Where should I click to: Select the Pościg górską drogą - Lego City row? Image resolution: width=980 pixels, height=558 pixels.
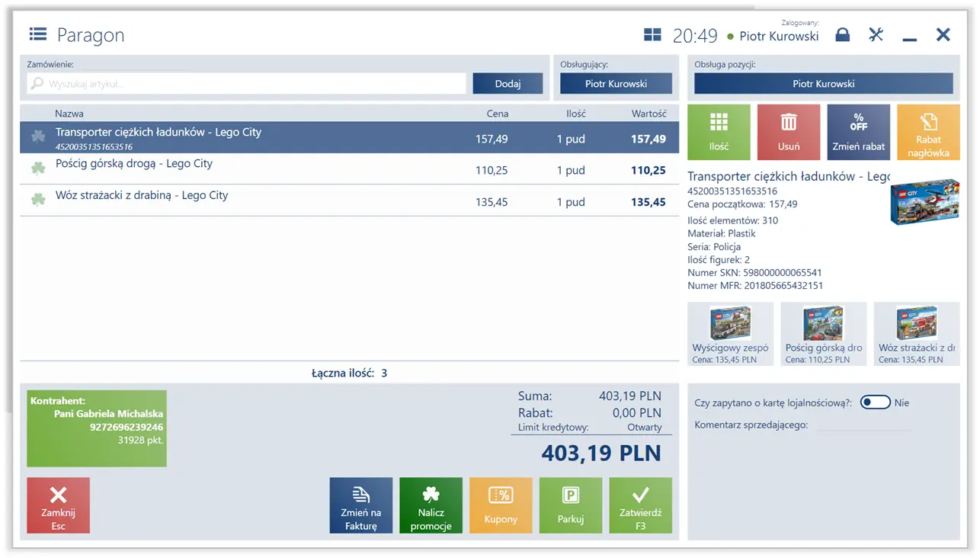click(x=349, y=169)
